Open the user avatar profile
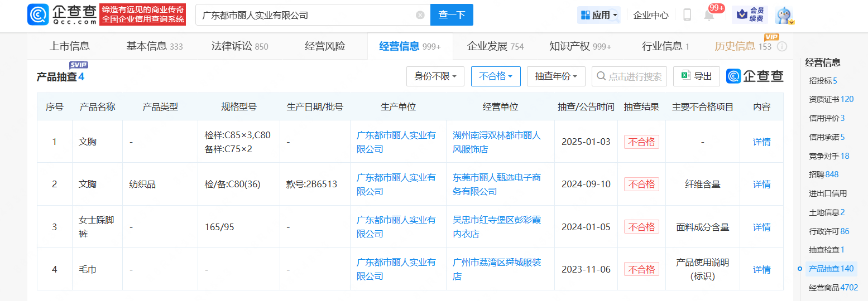The width and height of the screenshot is (868, 301). (784, 15)
